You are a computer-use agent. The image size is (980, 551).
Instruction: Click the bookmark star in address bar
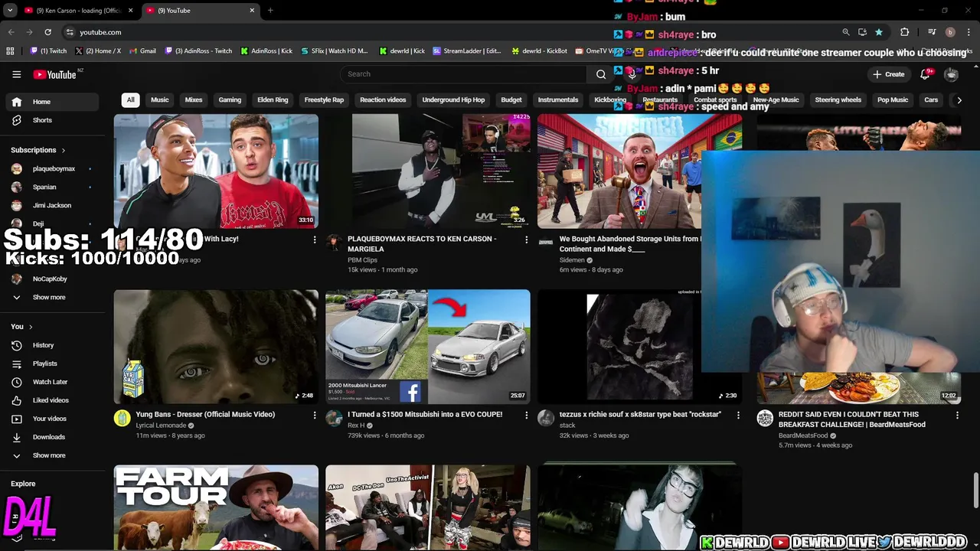pos(878,32)
